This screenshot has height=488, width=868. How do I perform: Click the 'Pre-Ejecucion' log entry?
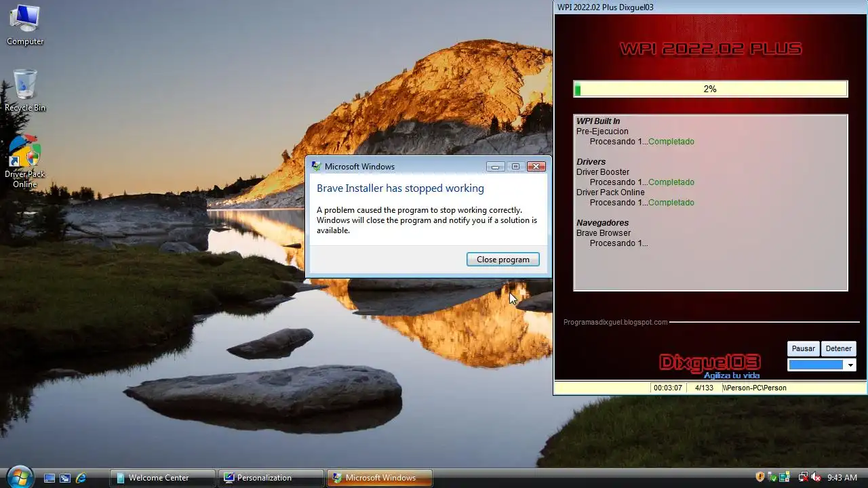[x=602, y=131]
